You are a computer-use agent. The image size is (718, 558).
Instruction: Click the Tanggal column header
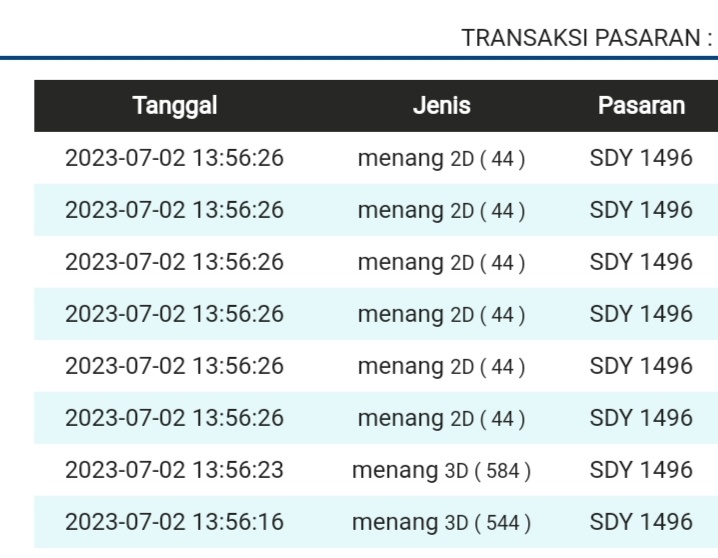tap(175, 106)
